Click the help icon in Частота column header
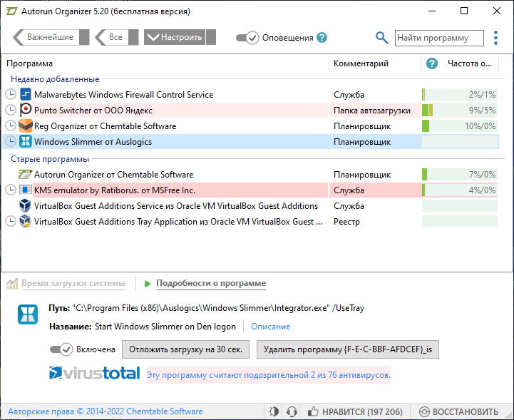 pos(432,63)
